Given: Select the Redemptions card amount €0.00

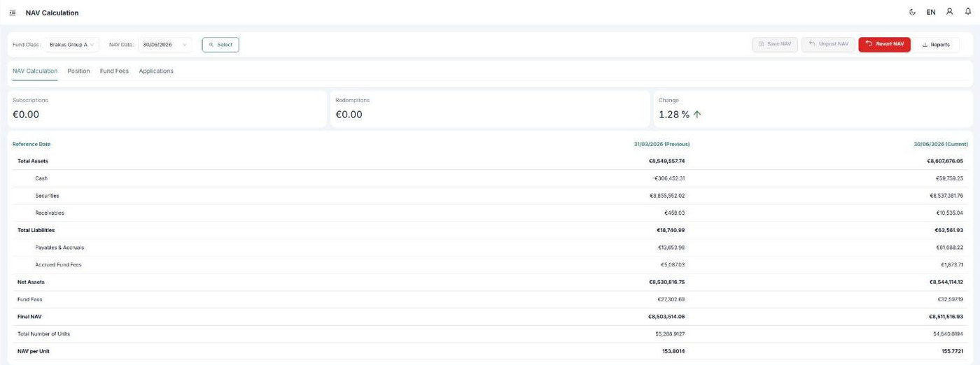Looking at the screenshot, I should click(x=349, y=115).
